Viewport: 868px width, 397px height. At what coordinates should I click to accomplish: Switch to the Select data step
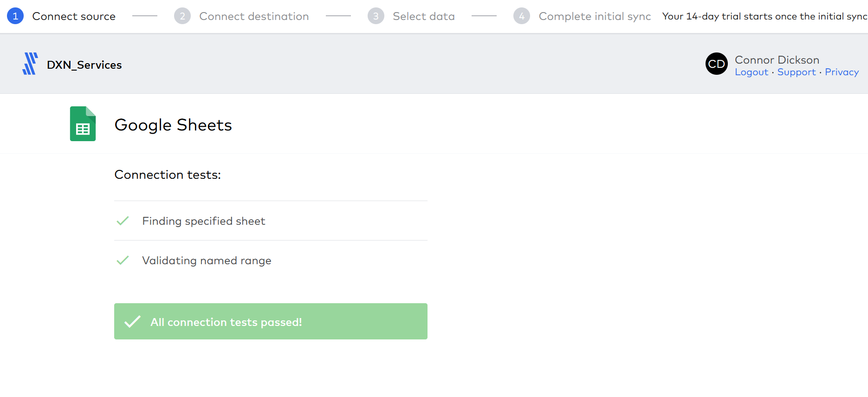(424, 16)
